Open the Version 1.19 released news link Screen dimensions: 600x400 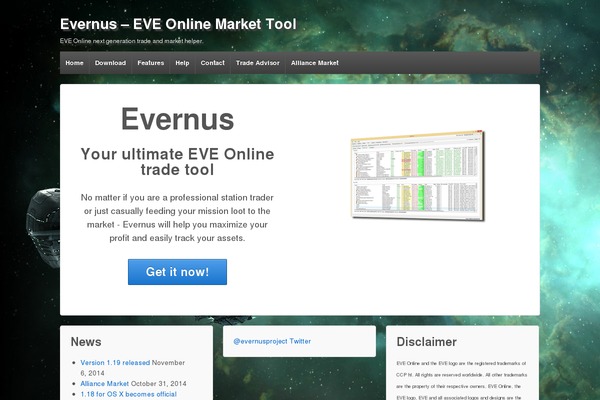pyautogui.click(x=115, y=362)
